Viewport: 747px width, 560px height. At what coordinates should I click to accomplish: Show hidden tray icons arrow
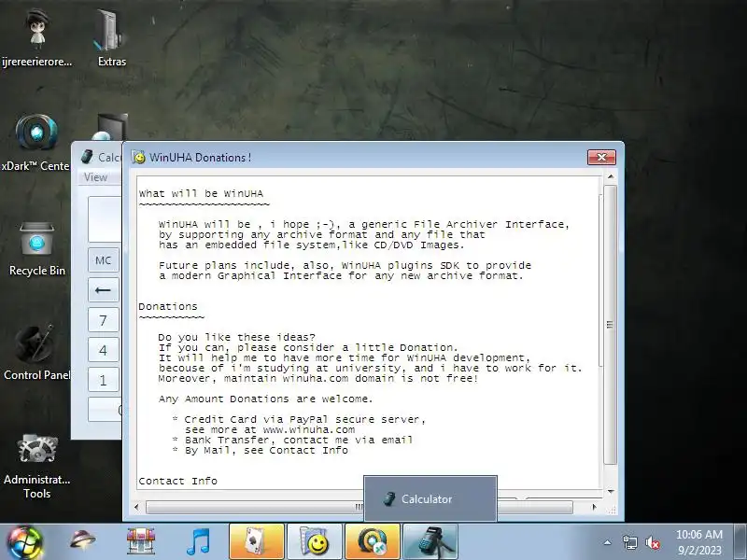click(x=608, y=542)
